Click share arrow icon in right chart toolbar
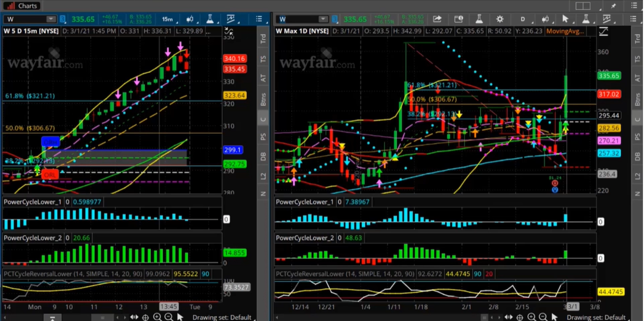 (438, 19)
